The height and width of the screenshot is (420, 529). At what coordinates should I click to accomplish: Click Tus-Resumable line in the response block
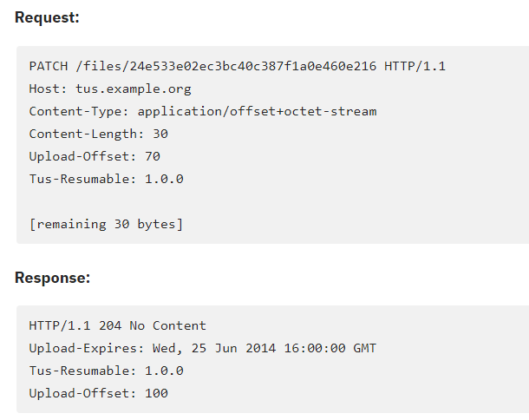pos(106,371)
